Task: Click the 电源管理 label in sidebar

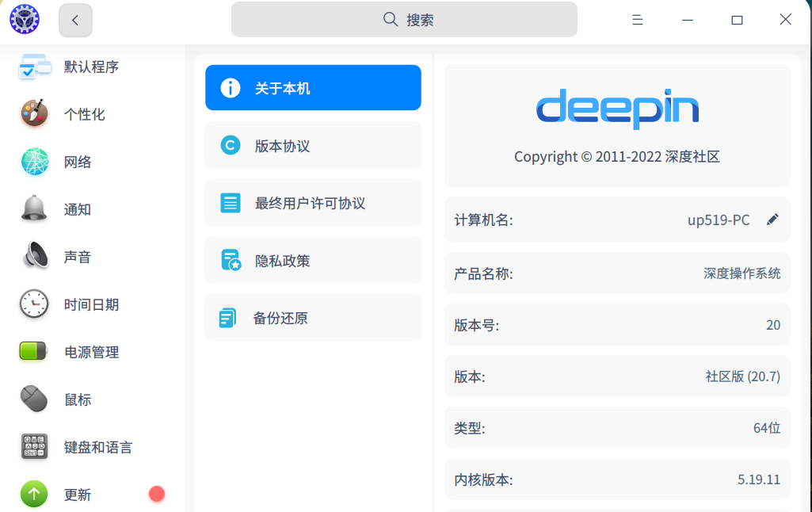Action: pos(92,353)
